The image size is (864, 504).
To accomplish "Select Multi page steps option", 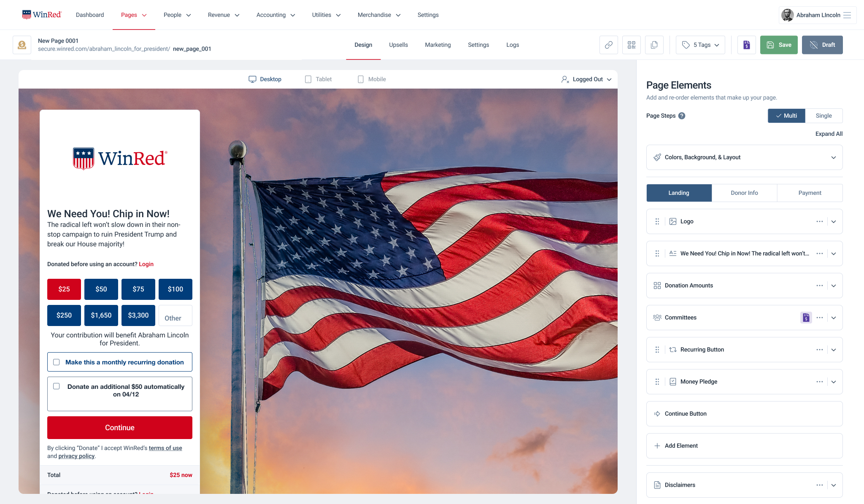I will [x=786, y=116].
